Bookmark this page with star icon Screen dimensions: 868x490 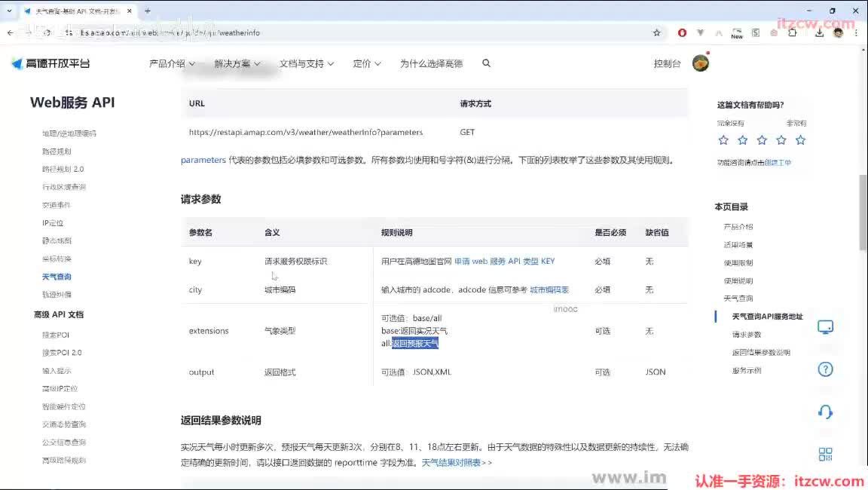click(656, 32)
